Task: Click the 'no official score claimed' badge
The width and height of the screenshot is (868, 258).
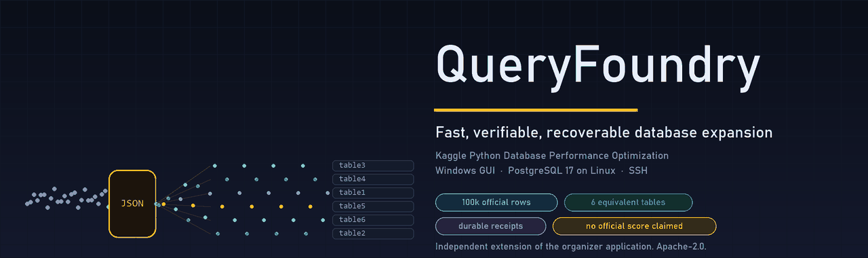Action: pos(634,226)
